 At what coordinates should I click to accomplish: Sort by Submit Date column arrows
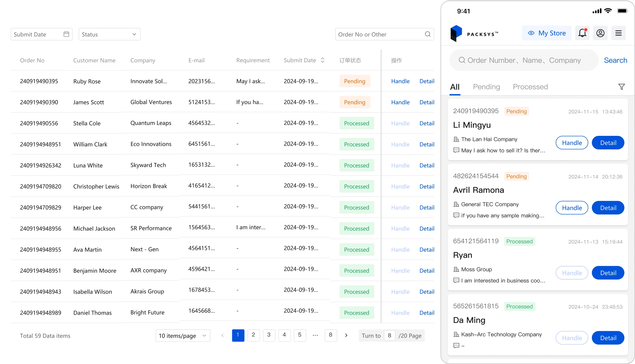(322, 60)
